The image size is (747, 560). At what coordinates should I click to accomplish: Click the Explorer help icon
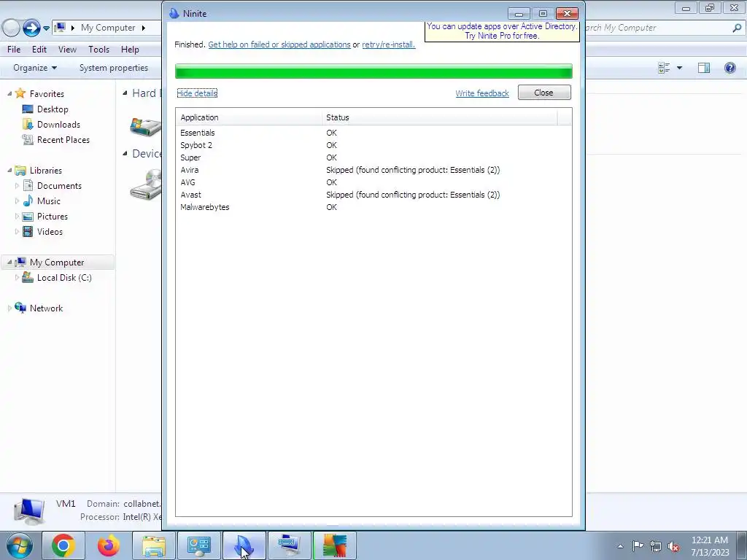(x=729, y=68)
